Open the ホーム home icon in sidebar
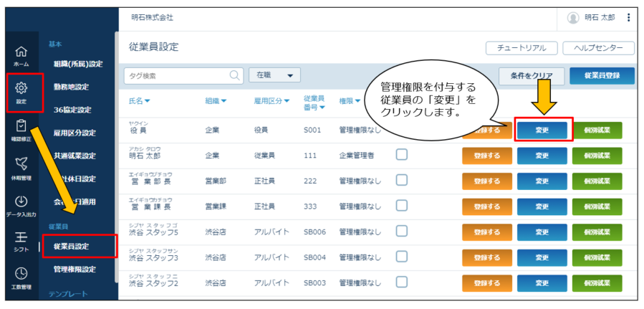Screen dimensions: 644x309 pos(21,52)
